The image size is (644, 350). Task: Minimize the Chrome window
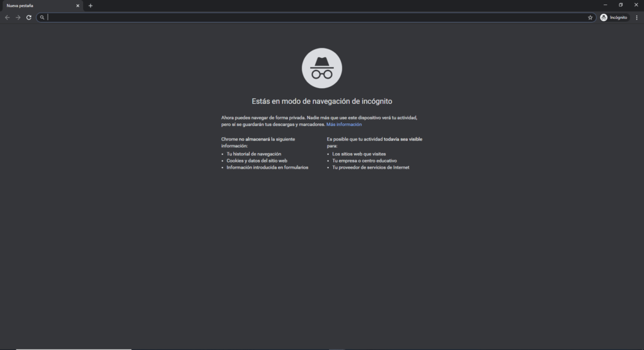coord(606,5)
